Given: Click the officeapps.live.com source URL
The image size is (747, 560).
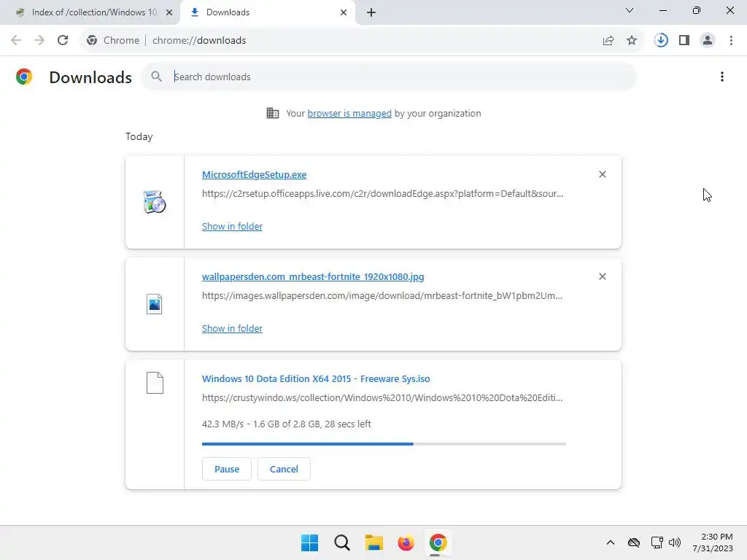Looking at the screenshot, I should (382, 194).
